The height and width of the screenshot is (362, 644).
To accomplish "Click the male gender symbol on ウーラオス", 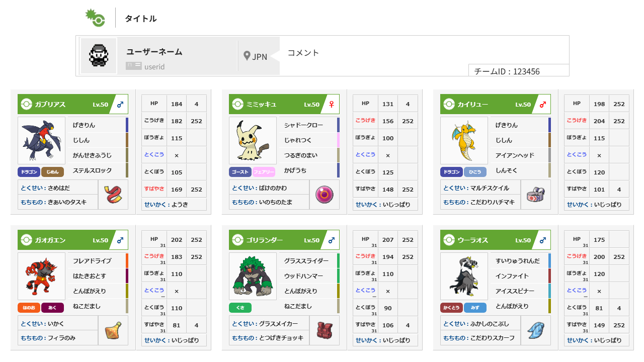I will click(542, 239).
